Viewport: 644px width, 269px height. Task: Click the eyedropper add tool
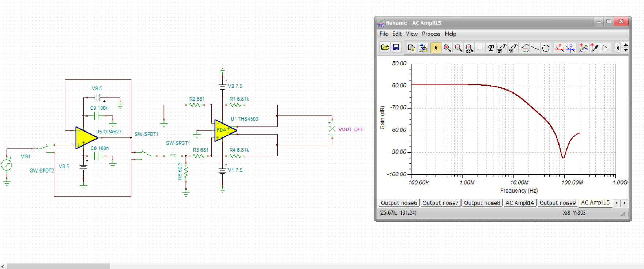[595, 48]
